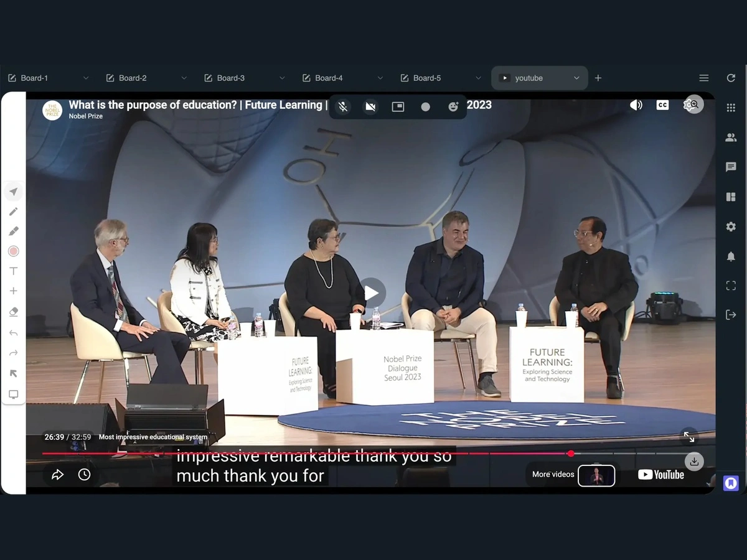Switch to the Board-2 tab

pos(133,78)
